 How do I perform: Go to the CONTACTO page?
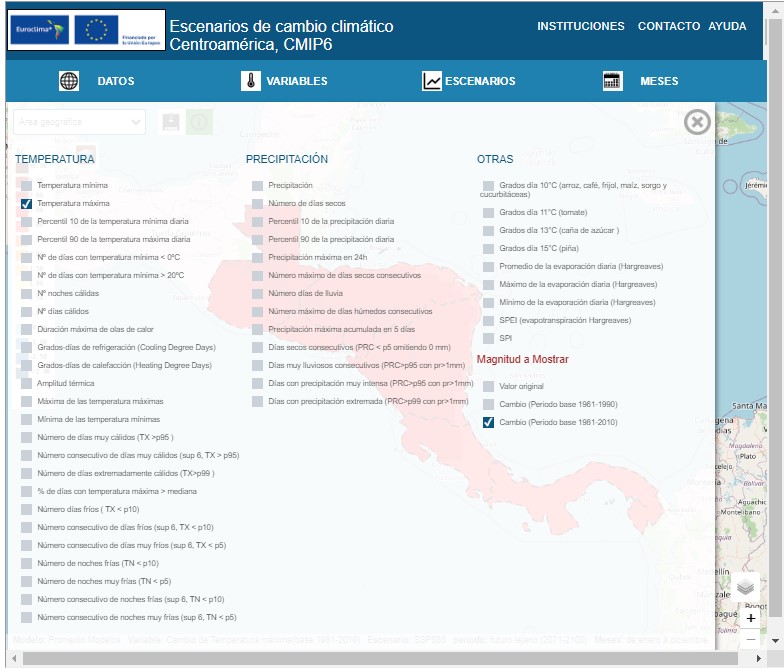pos(668,27)
